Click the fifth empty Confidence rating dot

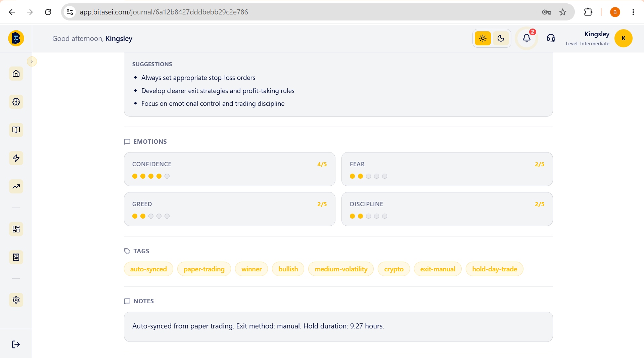click(167, 176)
